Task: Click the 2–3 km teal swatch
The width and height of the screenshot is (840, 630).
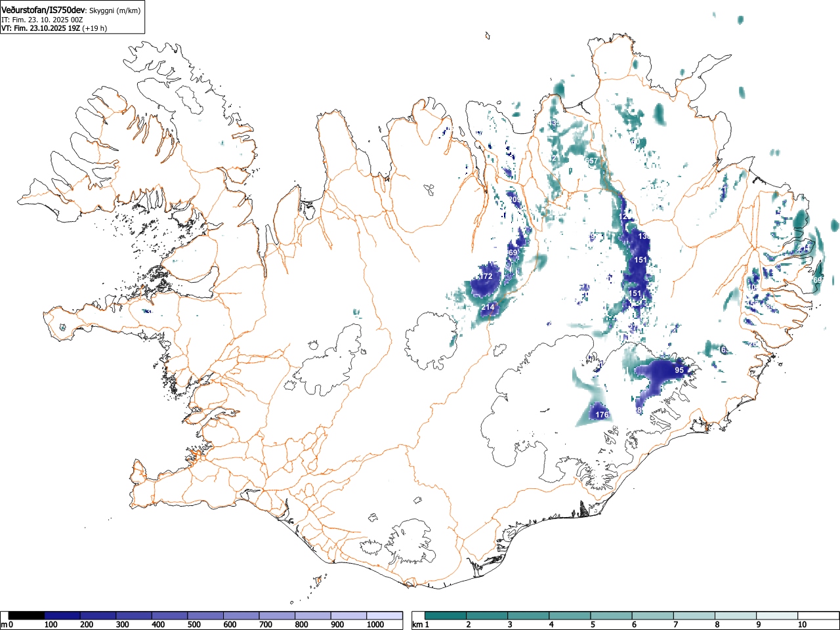Action: (x=487, y=616)
